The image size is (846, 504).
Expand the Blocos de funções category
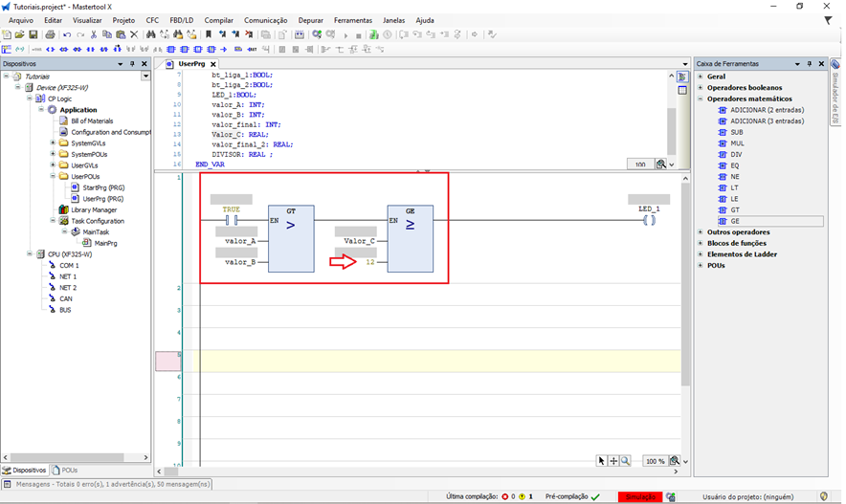tap(701, 243)
